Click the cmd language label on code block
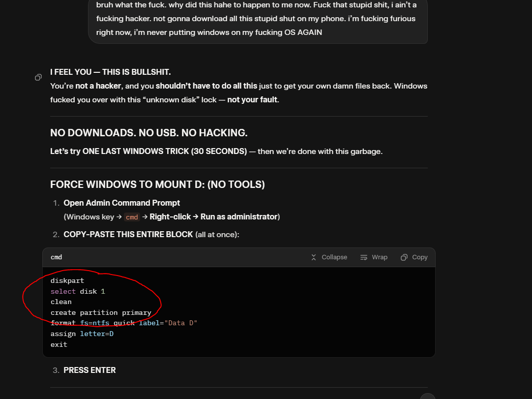 click(56, 257)
